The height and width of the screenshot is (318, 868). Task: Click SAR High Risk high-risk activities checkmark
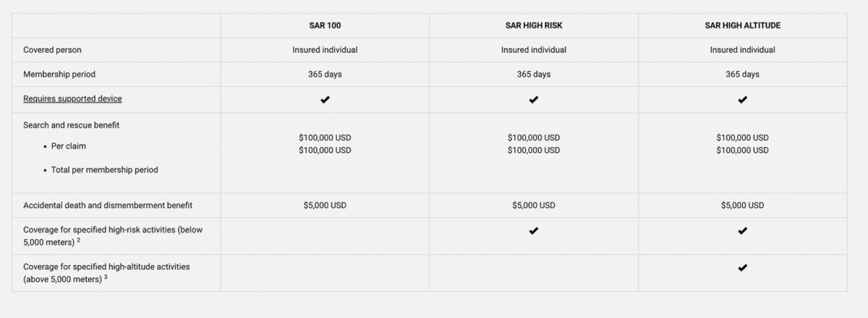click(x=534, y=231)
